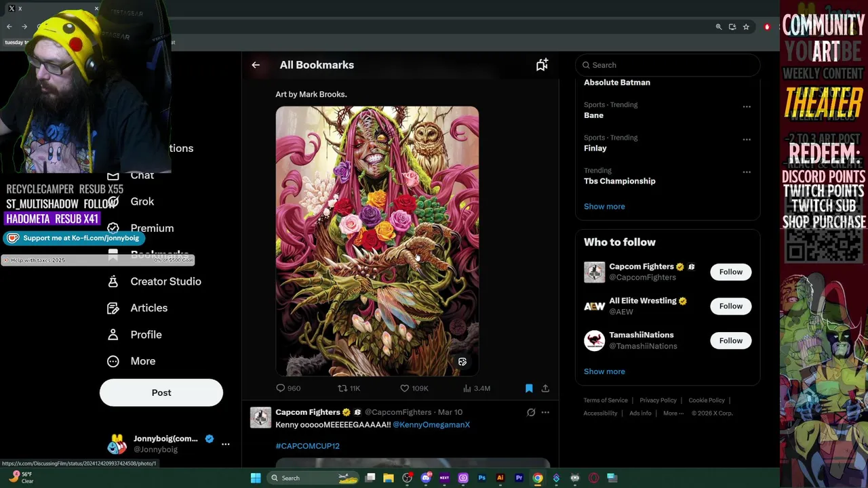Go to Profile in the sidebar
Viewport: 868px width, 488px height.
(x=146, y=335)
